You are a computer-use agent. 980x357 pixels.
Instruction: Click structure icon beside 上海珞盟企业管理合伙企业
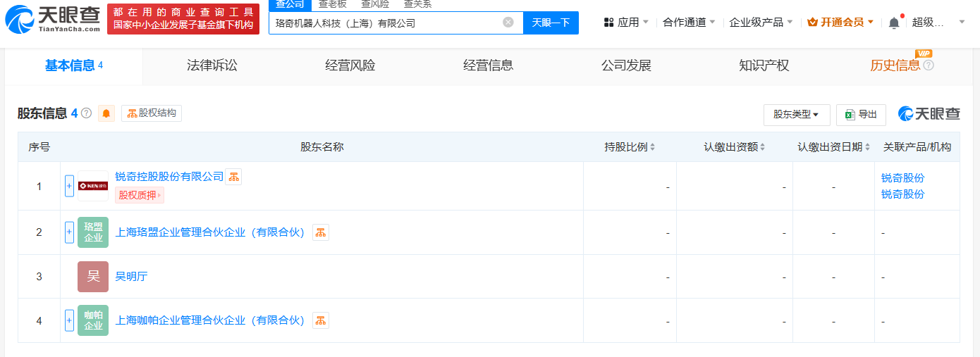coord(321,232)
